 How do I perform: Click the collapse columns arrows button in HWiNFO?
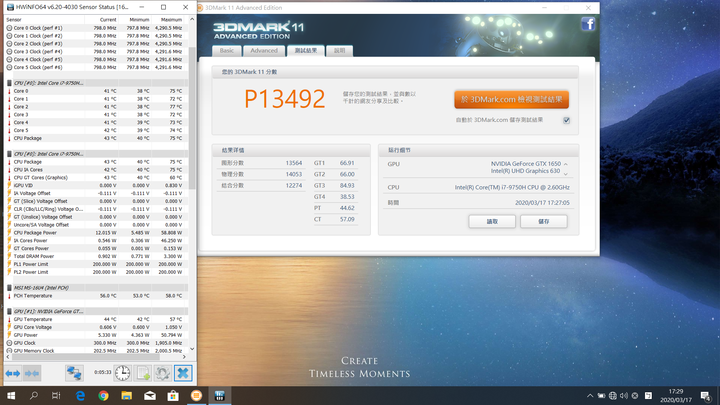coord(32,373)
